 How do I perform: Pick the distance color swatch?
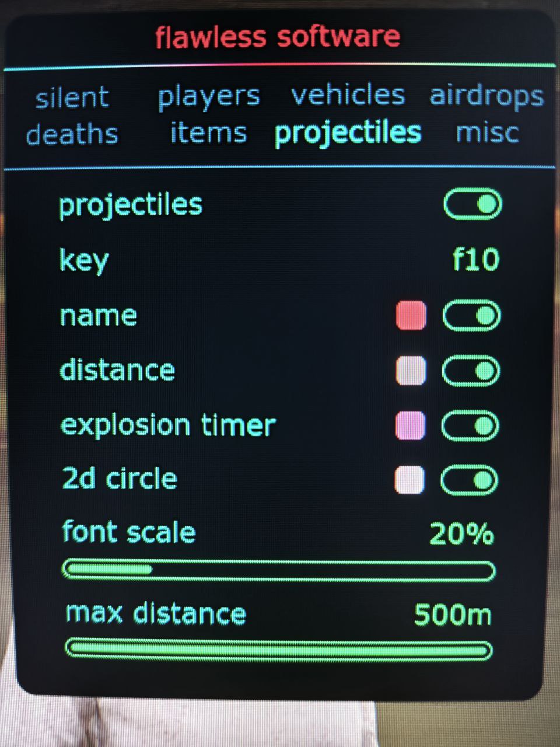point(411,371)
